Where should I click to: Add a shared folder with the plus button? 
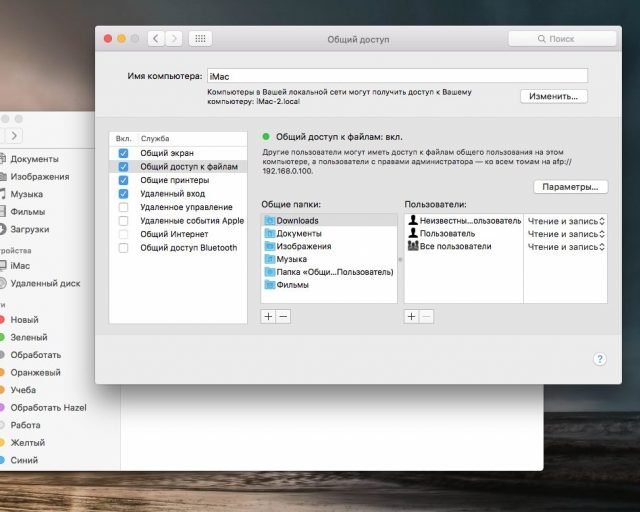[268, 316]
